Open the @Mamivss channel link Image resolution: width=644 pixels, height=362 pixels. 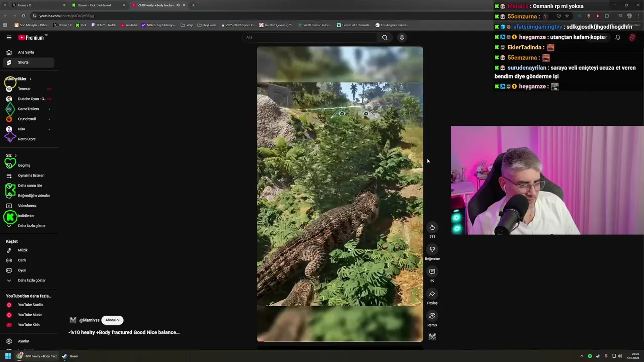pyautogui.click(x=89, y=320)
